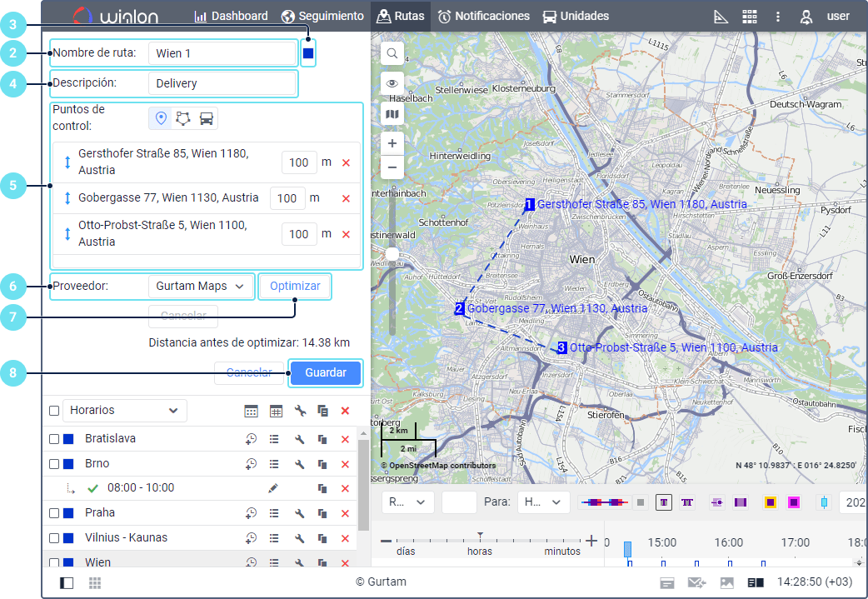Check the Bratislava route checkbox
868x599 pixels.
pyautogui.click(x=53, y=439)
